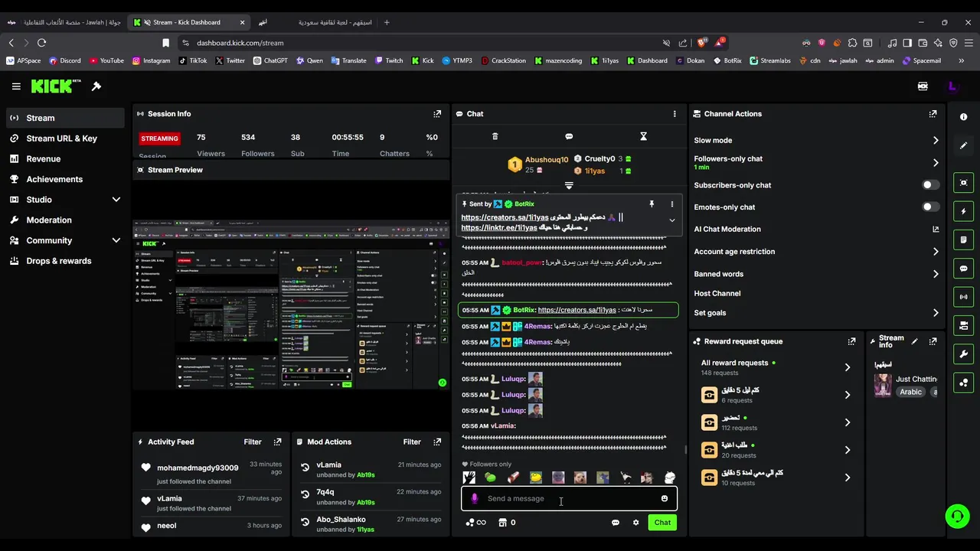Open pinned message three-dot options
980x551 pixels.
[x=672, y=204]
